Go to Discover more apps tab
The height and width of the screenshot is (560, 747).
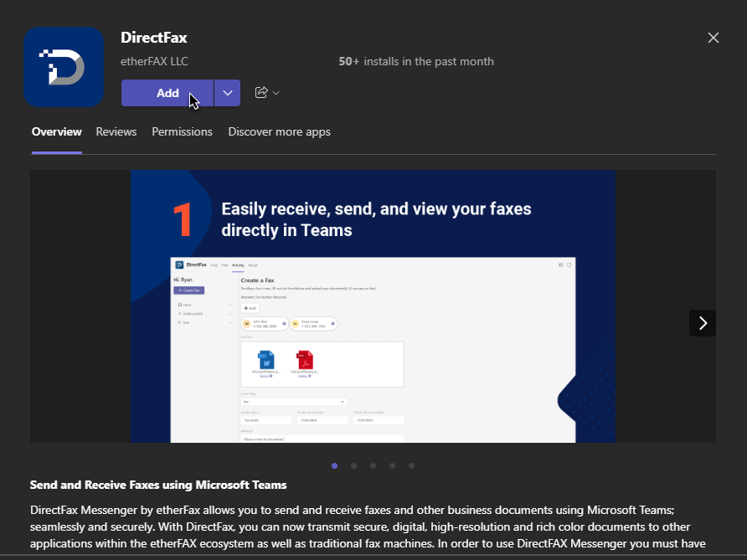(279, 131)
